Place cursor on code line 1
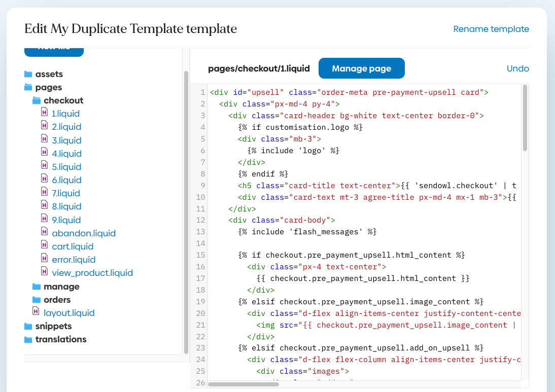Screen dimensions: 555x392 349,92
